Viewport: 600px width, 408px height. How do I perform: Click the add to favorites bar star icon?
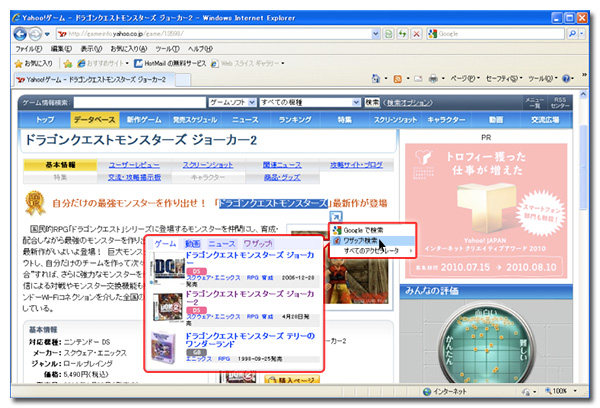(x=68, y=64)
